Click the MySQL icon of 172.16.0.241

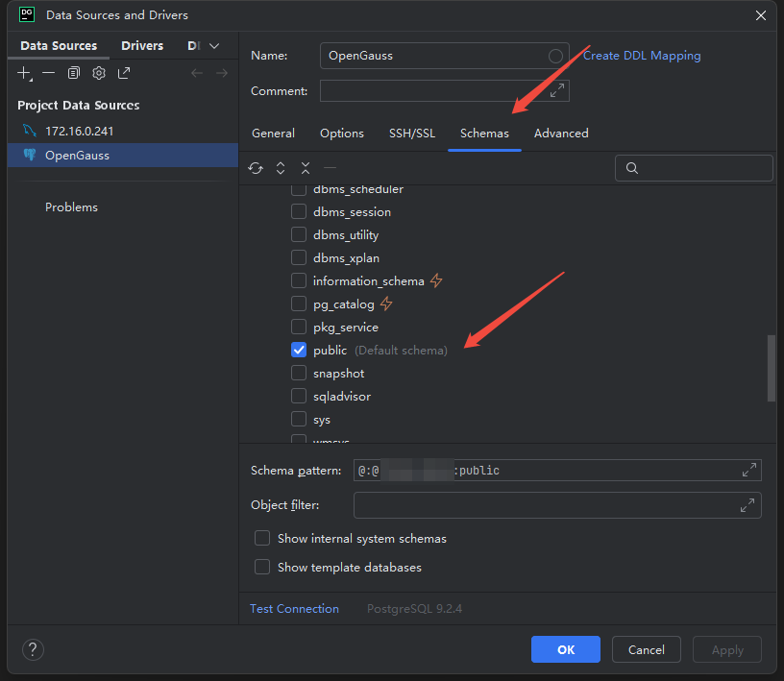tap(30, 131)
